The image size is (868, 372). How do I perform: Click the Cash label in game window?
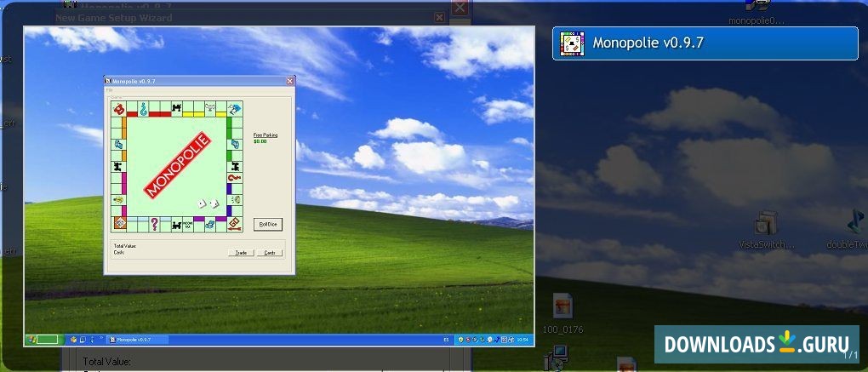click(119, 253)
